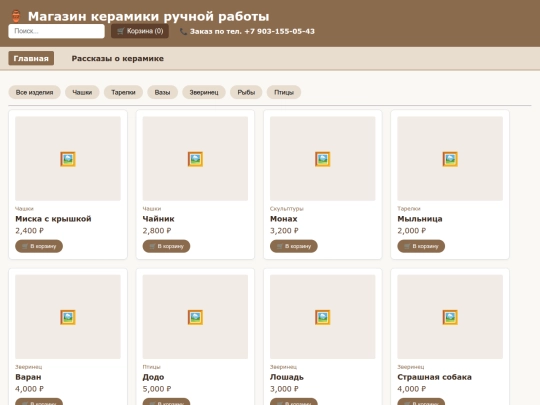Image resolution: width=540 pixels, height=405 pixels.
Task: Click the Страшная собака title
Action: tap(434, 377)
